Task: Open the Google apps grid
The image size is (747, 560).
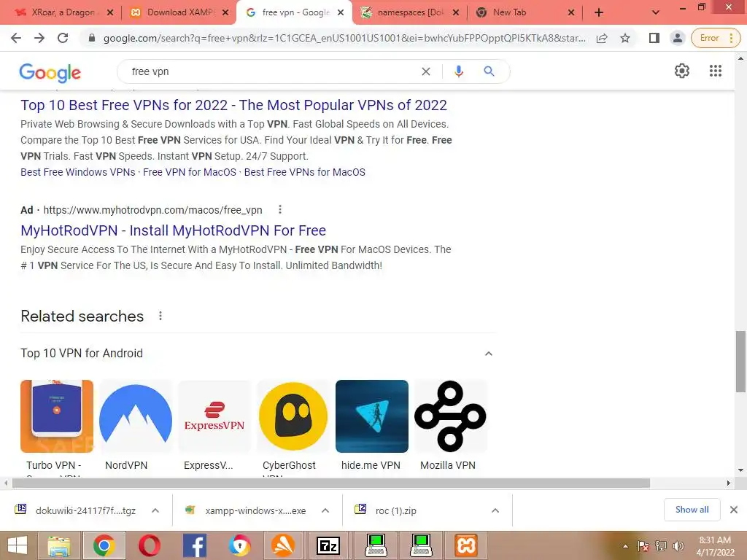Action: click(x=715, y=71)
